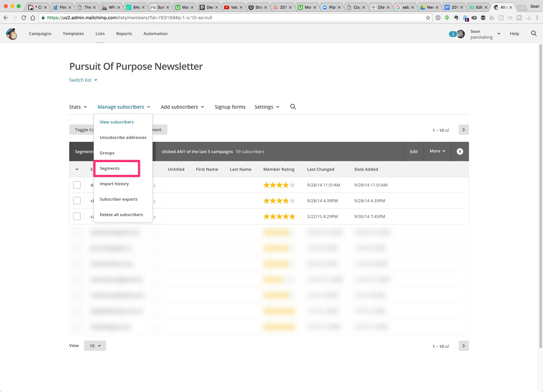
Task: Open row arrow for 9/28/14 4:39PM subscriber
Action: [154, 201]
